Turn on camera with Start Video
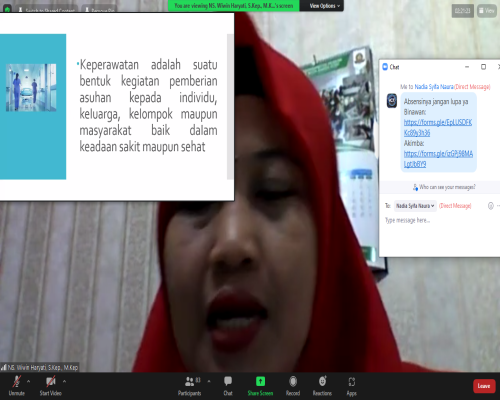 [x=51, y=381]
